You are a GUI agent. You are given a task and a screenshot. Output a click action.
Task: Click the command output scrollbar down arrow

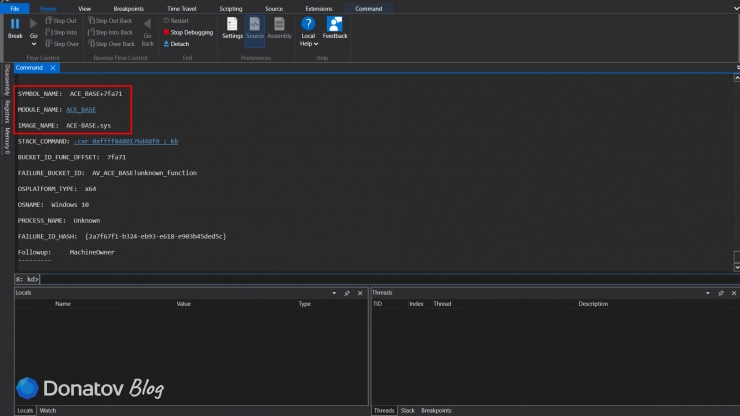(x=737, y=267)
